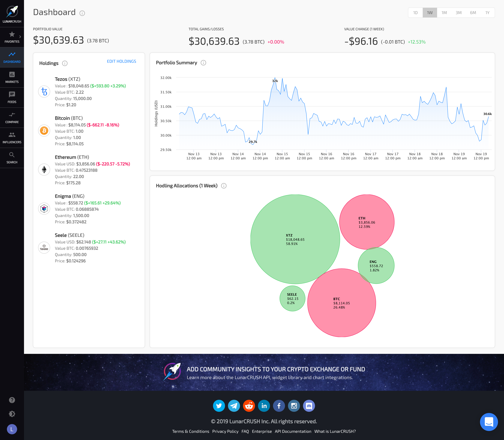Click the Seele coin icon
This screenshot has height=440, width=504.
tap(44, 247)
